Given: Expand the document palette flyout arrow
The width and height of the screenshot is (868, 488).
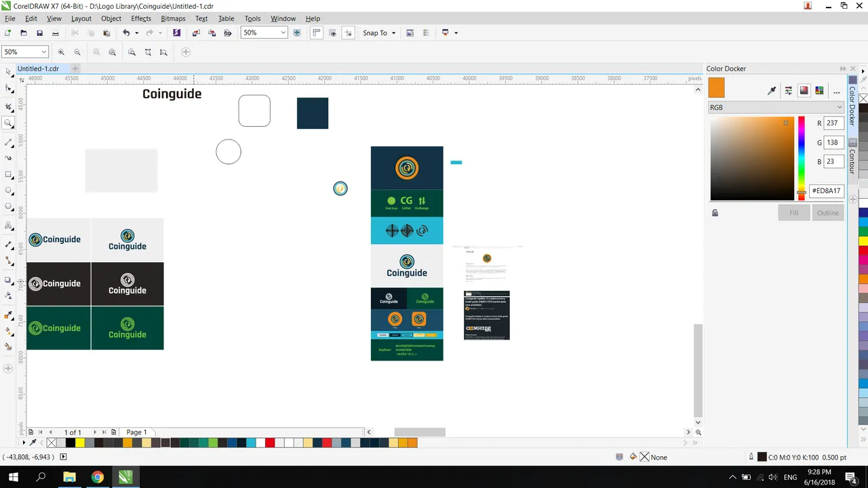Looking at the screenshot, I should point(24,443).
